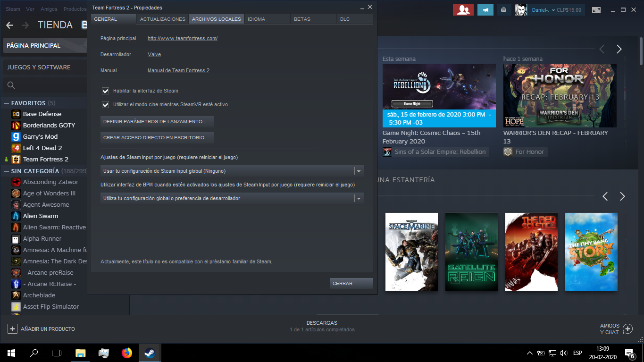
Task: Open the red friends activity icon
Action: [x=463, y=9]
